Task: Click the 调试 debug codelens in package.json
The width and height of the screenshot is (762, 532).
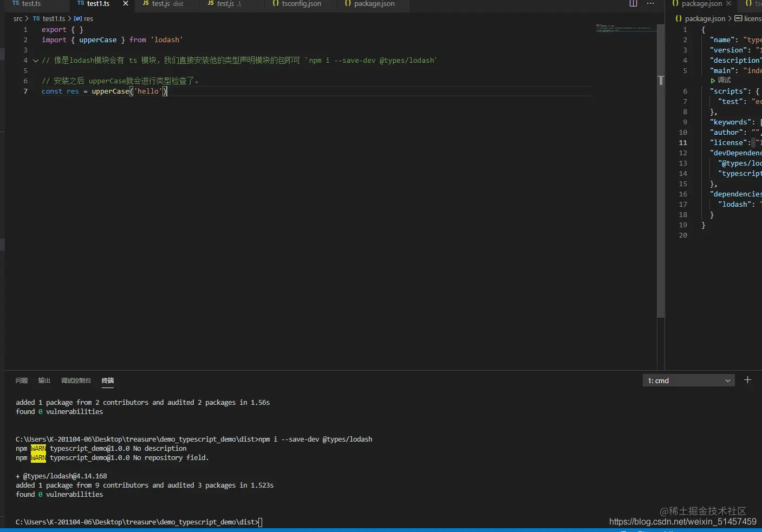Action: point(721,80)
